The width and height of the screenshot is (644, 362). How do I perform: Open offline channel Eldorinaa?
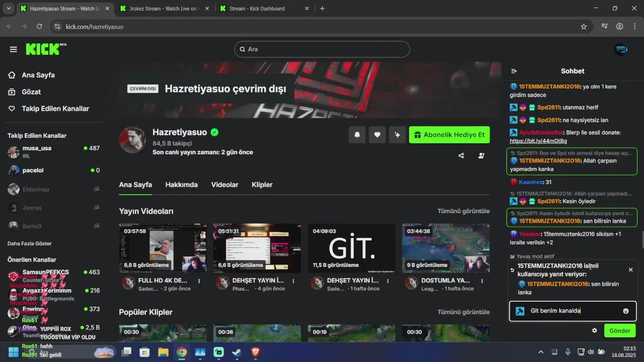coord(54,189)
